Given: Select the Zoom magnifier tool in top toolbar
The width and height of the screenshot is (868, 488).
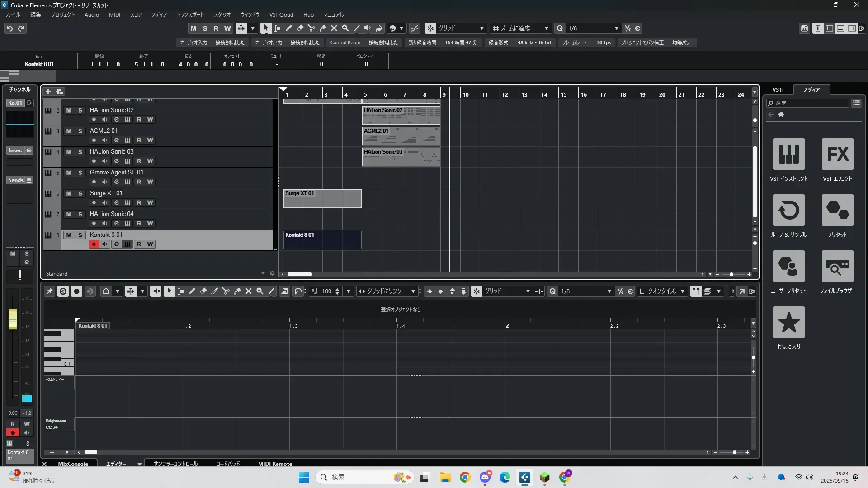Looking at the screenshot, I should (x=345, y=28).
